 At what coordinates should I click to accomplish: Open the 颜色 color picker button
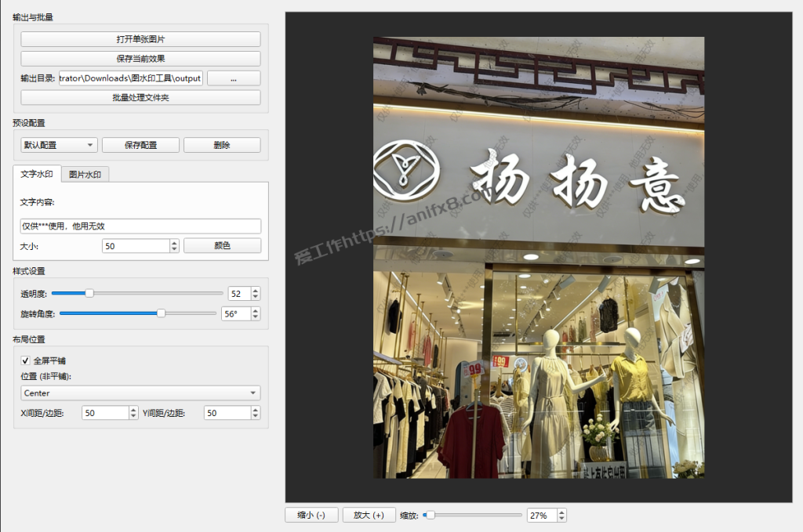pos(222,246)
